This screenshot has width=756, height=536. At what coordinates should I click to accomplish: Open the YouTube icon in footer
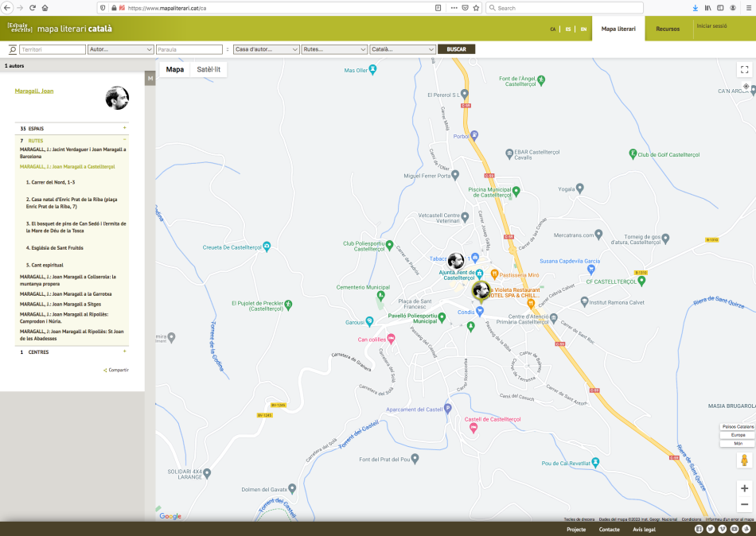(734, 529)
